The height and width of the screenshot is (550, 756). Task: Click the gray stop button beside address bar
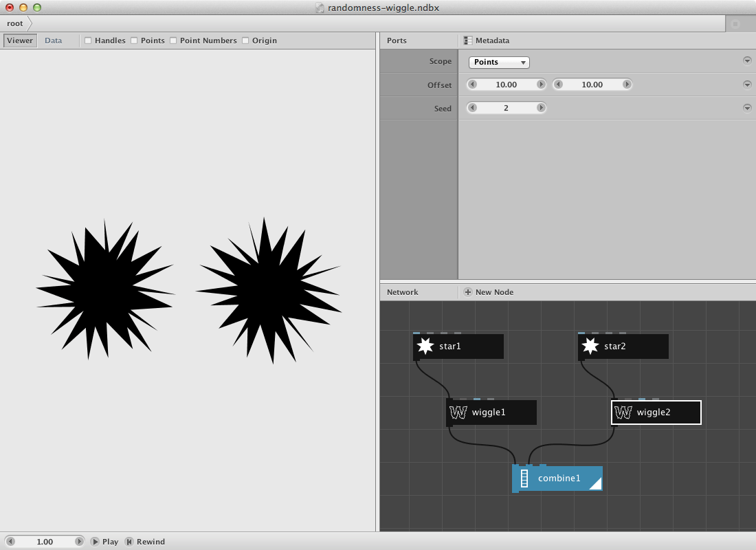tap(735, 23)
